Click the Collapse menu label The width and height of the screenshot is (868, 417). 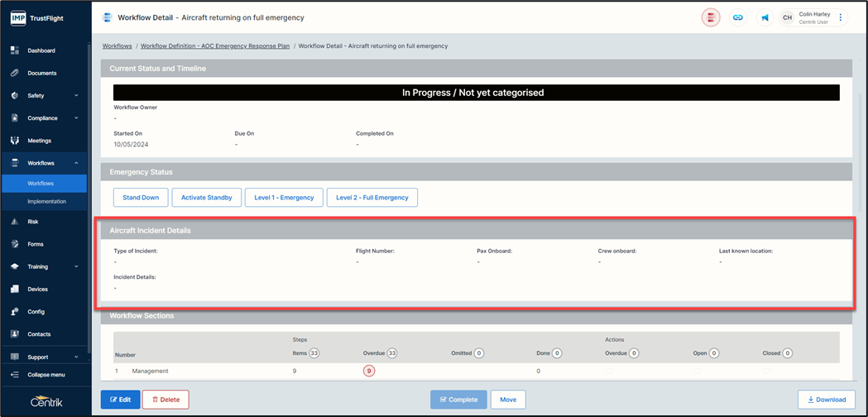[x=46, y=375]
